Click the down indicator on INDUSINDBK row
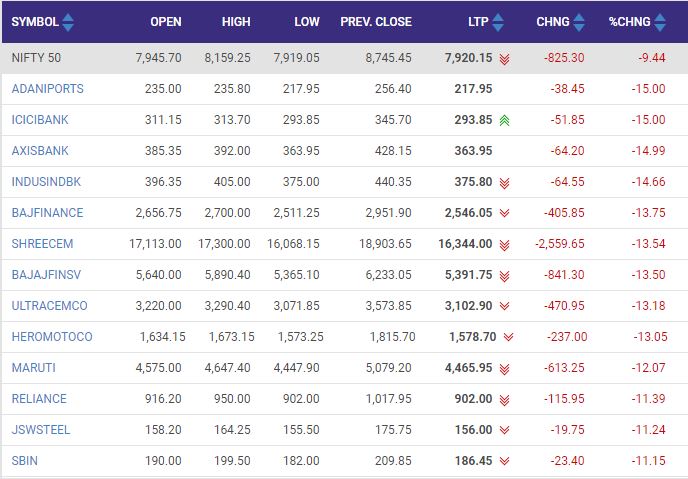Image resolution: width=688 pixels, height=479 pixels. coord(505,182)
